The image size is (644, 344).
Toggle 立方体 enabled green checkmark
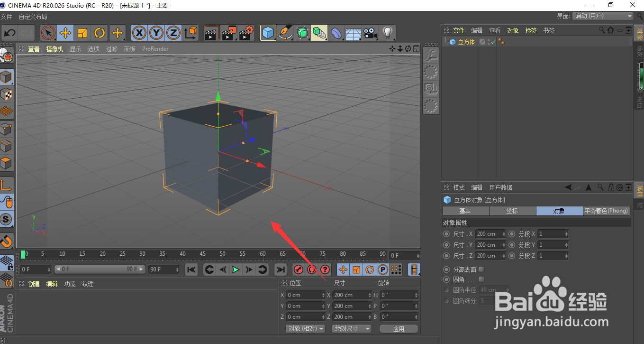493,42
